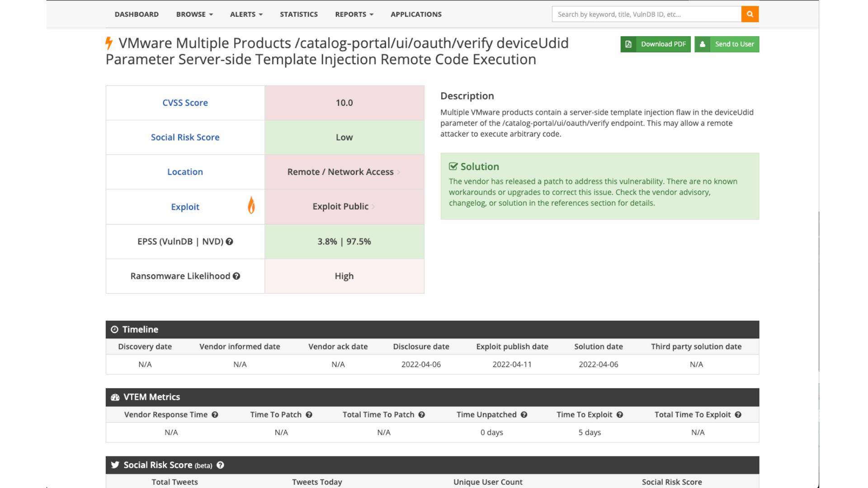The image size is (868, 488).
Task: Click help icon beside Time To Patch
Action: 309,415
